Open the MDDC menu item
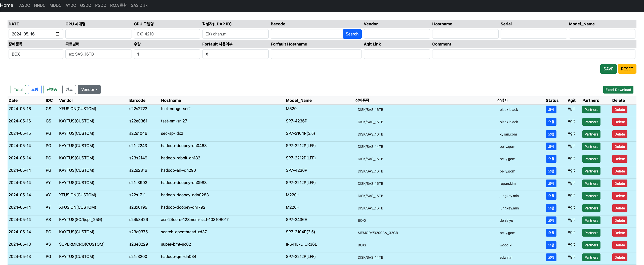644x265 pixels. [x=55, y=5]
